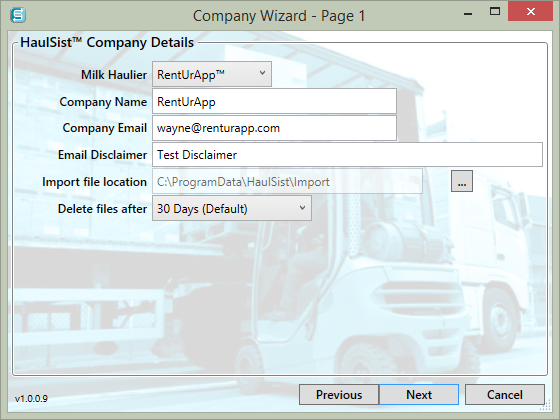Click the v1.0.0.9 version label
The image size is (560, 420).
(x=31, y=399)
